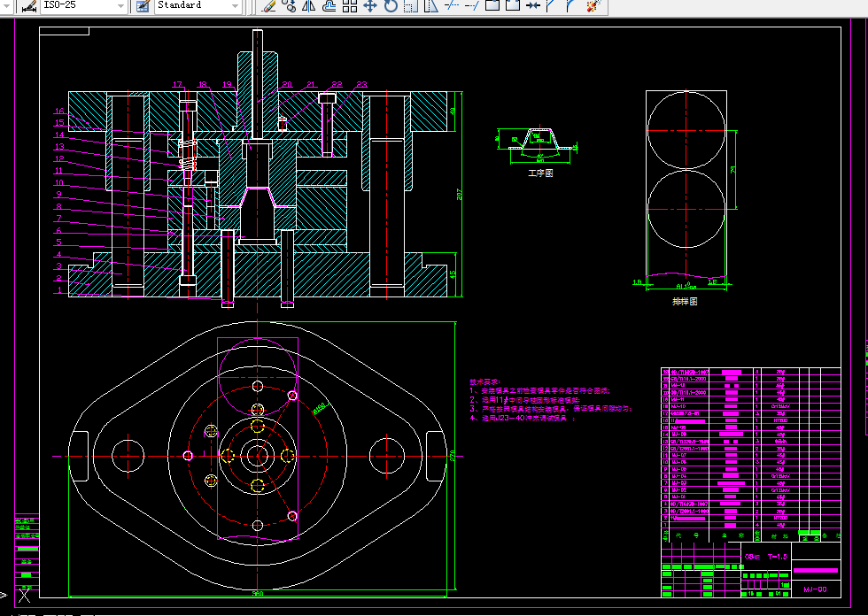This screenshot has height=616, width=868.
Task: Click the UCS icon at drawing corner
Action: pos(25,595)
